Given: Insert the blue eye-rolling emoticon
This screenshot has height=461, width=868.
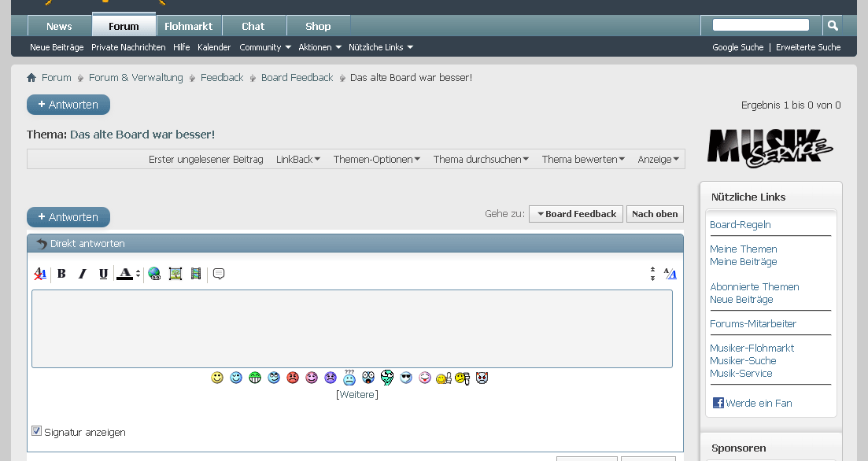Looking at the screenshot, I should coord(274,378).
